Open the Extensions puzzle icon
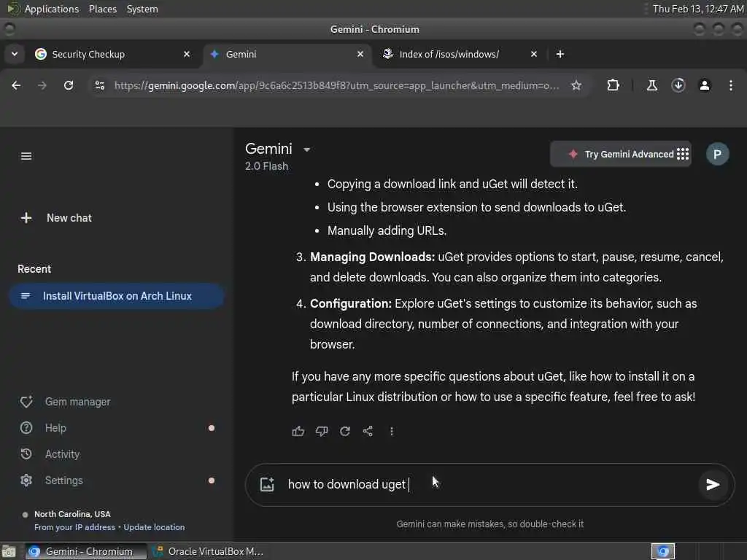 (613, 85)
